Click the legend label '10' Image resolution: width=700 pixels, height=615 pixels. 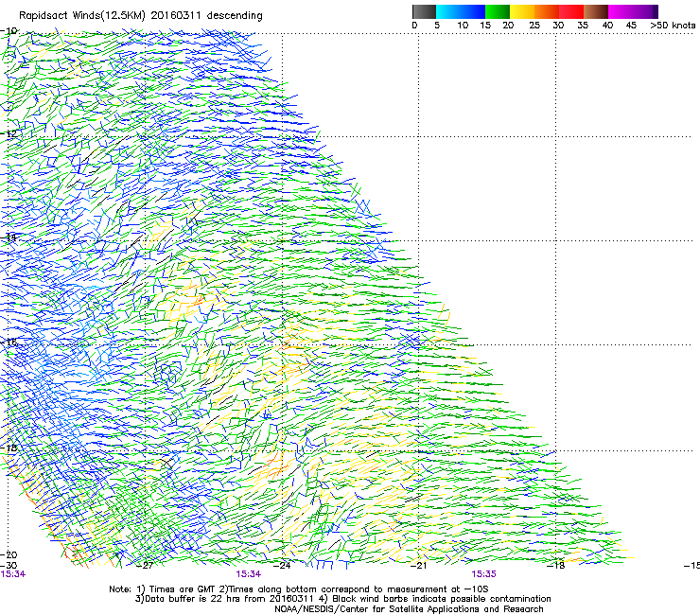click(x=463, y=26)
